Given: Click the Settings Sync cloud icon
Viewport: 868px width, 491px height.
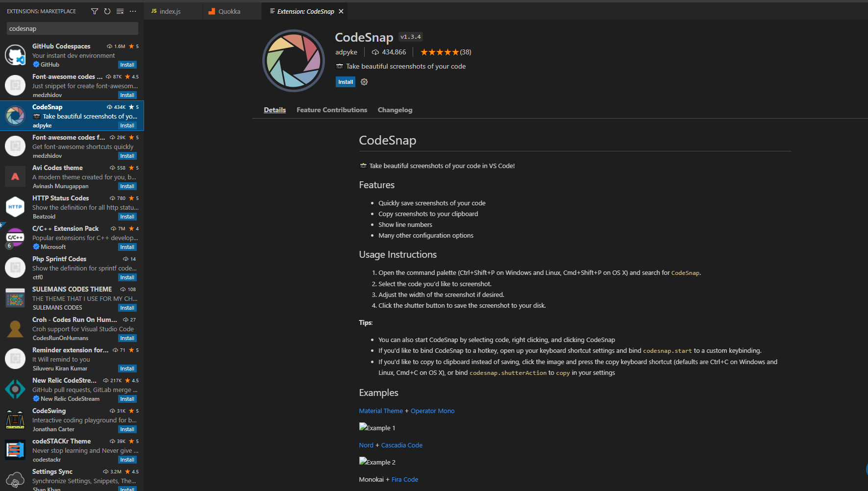Looking at the screenshot, I should coord(15,480).
